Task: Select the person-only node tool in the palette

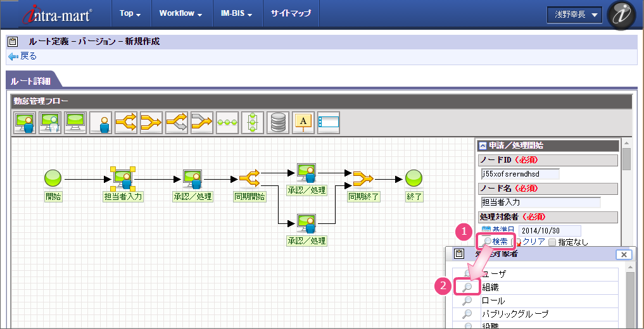Action: tap(101, 123)
